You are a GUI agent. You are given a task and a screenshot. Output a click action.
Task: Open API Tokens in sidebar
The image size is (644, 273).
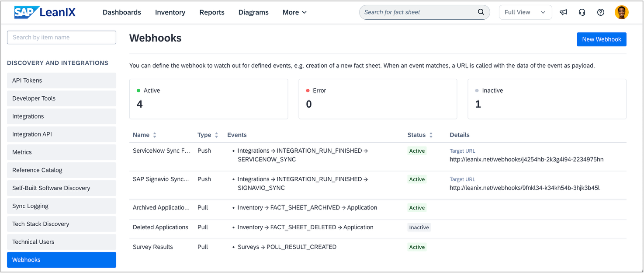tap(62, 80)
